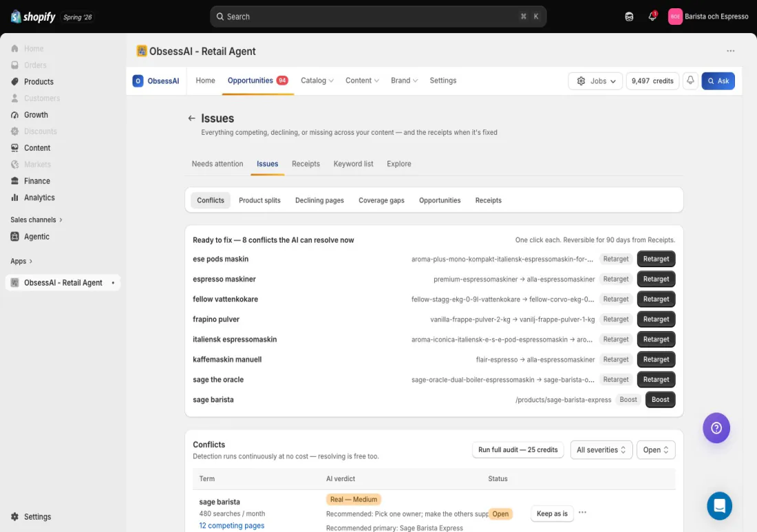This screenshot has height=532, width=757.
Task: Click the dark Retarget button for frapino pulver
Action: pyautogui.click(x=656, y=319)
